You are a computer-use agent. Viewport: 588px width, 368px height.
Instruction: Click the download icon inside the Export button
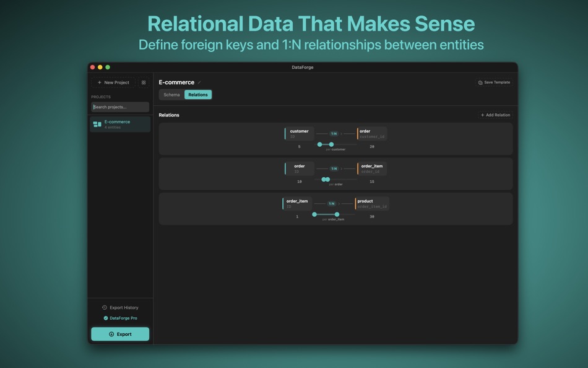pos(111,334)
